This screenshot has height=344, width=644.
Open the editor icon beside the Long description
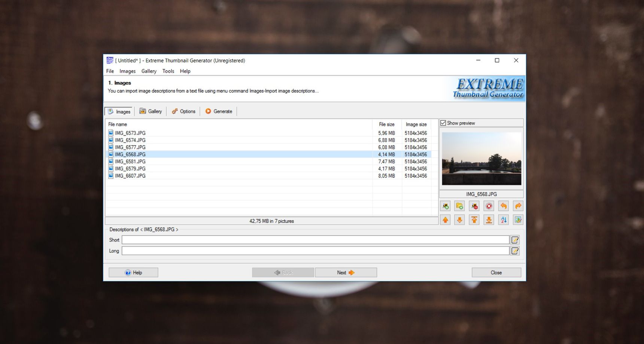tap(515, 251)
